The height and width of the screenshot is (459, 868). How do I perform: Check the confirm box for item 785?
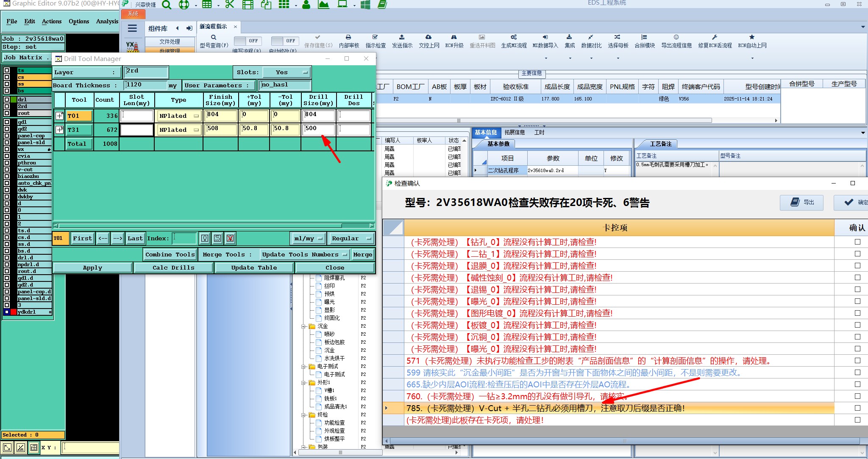point(857,408)
